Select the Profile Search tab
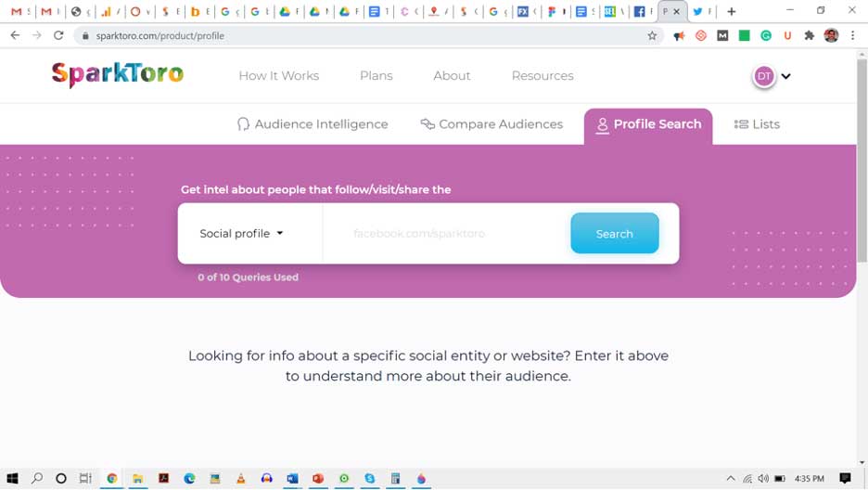Screen dimensions: 868x490 coord(648,125)
